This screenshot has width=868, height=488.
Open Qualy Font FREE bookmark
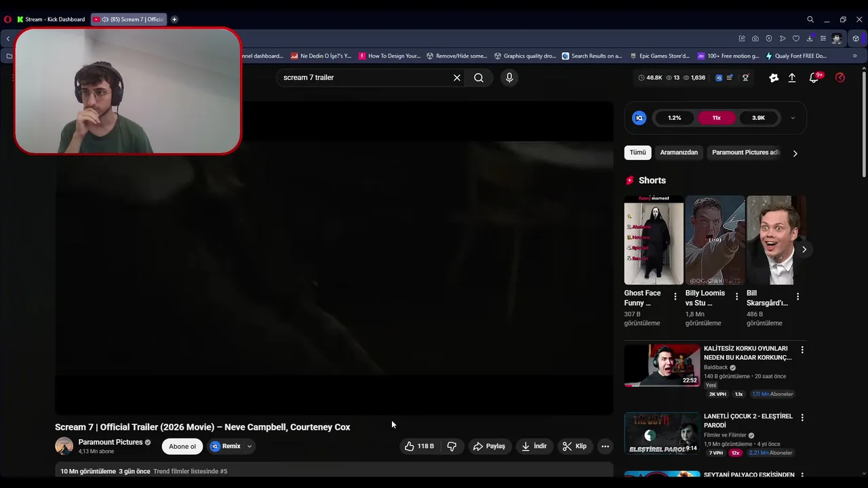pos(796,56)
